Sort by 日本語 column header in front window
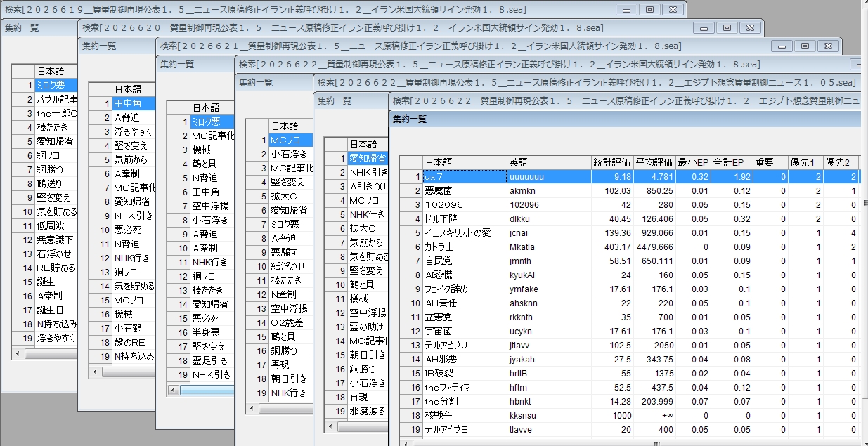 click(x=465, y=163)
